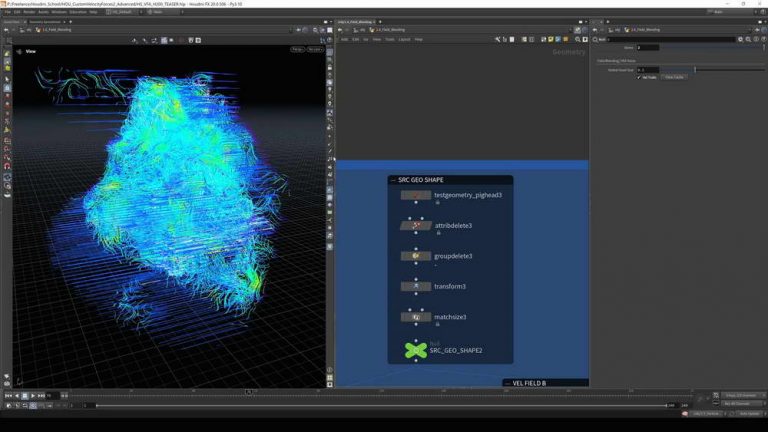The image size is (768, 432).
Task: Open the Layout menu in network editor
Action: (404, 39)
